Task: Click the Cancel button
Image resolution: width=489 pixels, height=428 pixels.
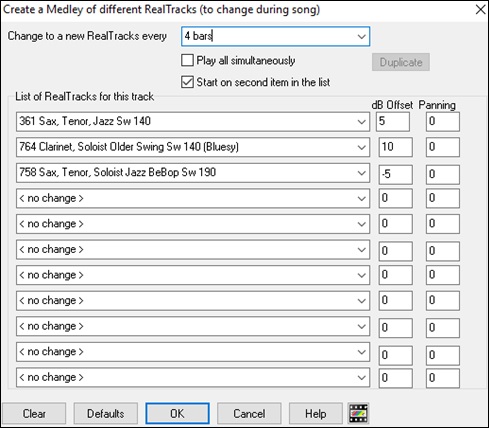Action: pos(249,414)
